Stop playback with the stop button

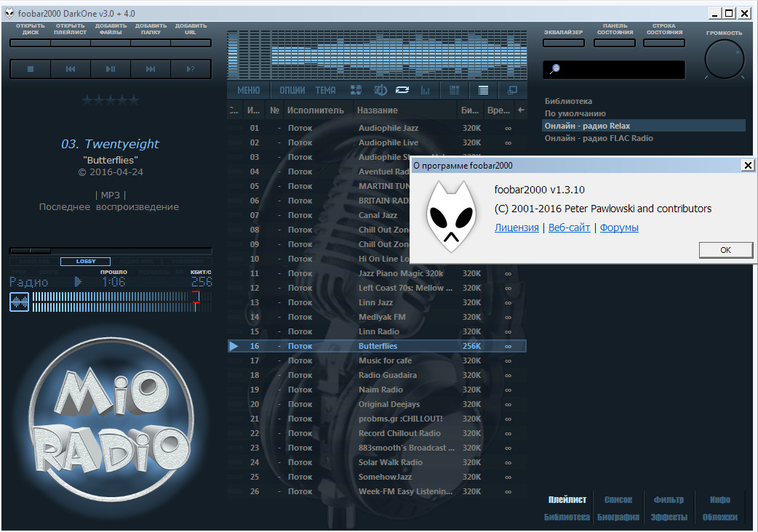[x=31, y=69]
